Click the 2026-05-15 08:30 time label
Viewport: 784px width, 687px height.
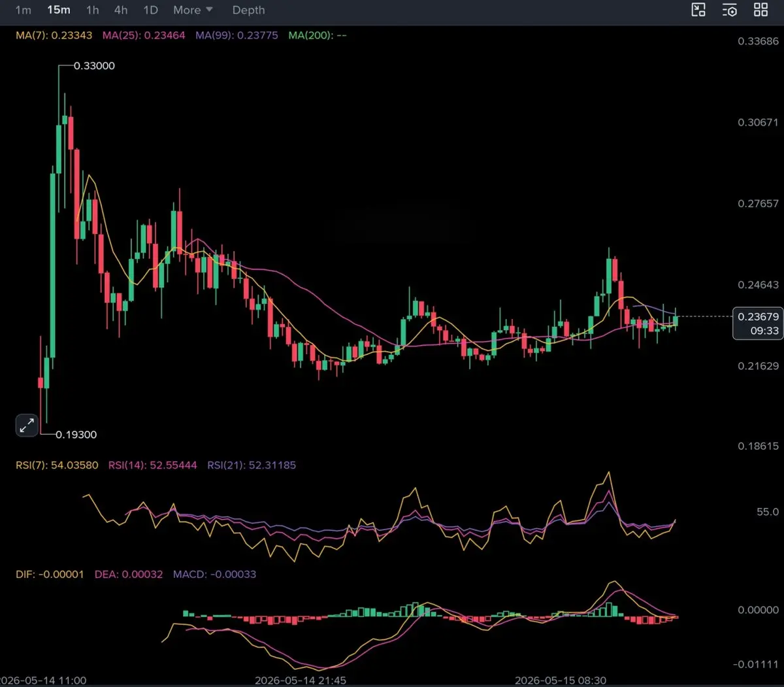(561, 680)
